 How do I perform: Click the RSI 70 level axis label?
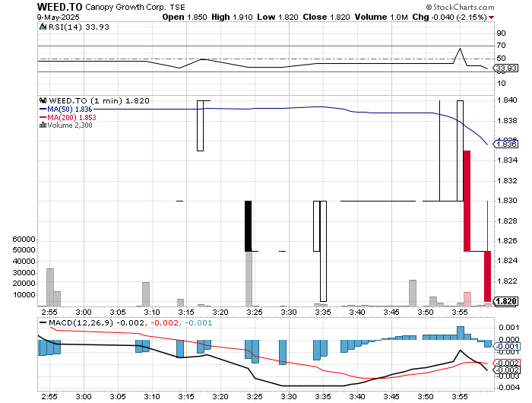tap(501, 46)
